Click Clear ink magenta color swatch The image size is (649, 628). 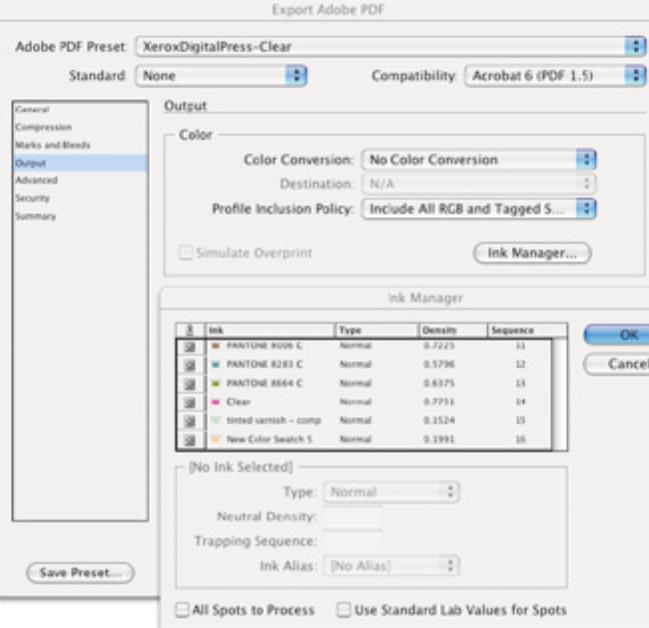[215, 402]
